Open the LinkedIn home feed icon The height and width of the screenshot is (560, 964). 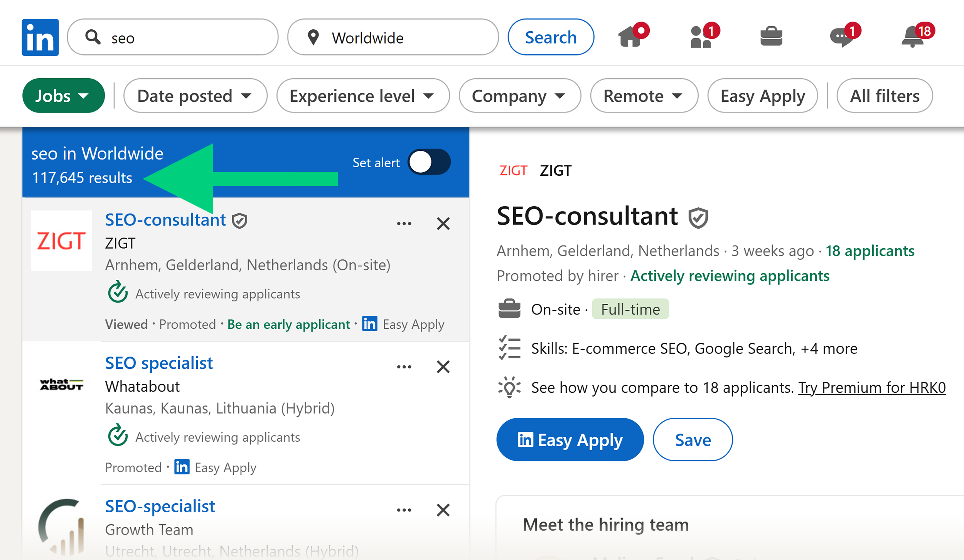(630, 37)
